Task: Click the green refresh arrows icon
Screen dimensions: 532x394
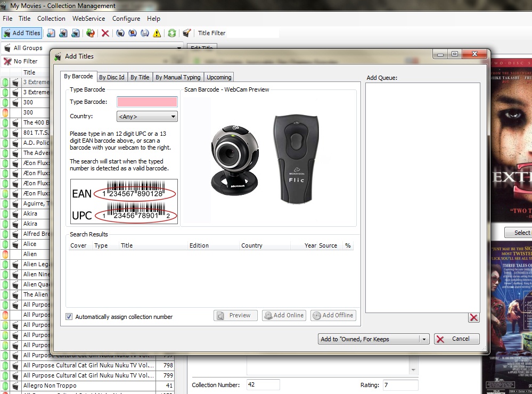Action: pos(172,33)
